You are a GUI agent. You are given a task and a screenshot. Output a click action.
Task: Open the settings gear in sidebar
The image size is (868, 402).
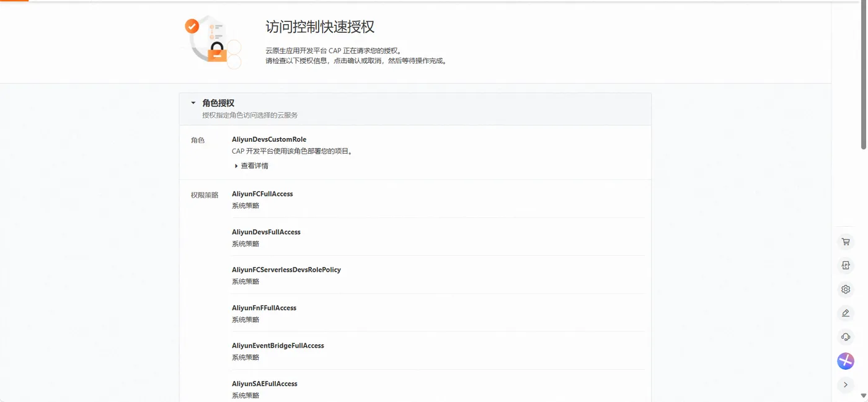tap(846, 289)
